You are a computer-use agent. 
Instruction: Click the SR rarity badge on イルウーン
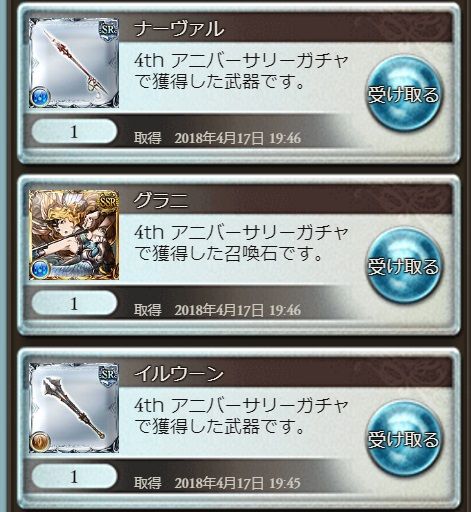pos(108,375)
